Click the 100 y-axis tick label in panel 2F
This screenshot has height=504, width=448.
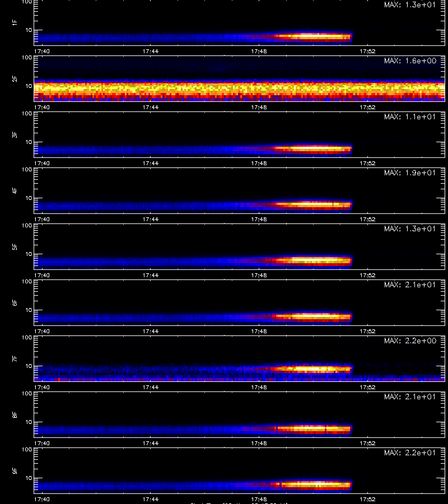(27, 58)
